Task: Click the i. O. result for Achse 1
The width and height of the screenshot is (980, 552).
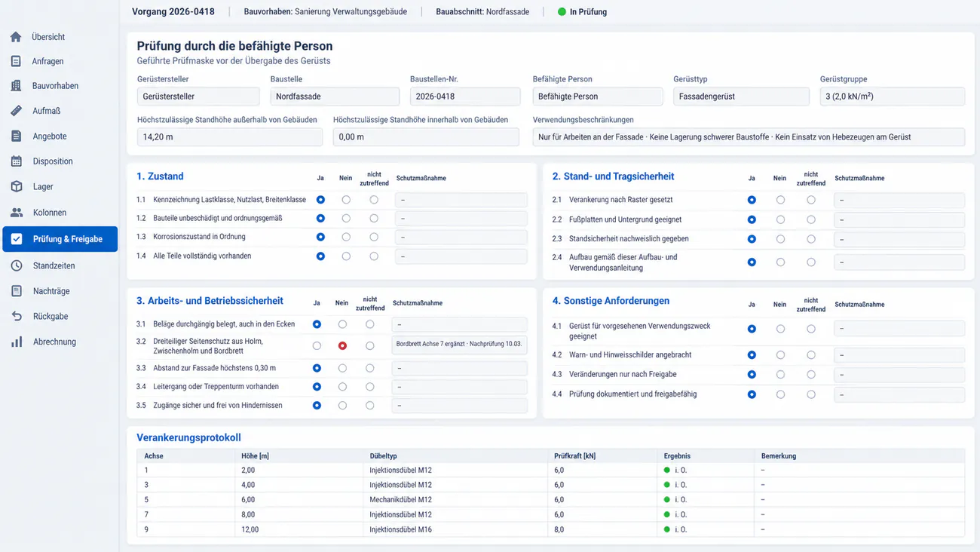Action: pos(675,471)
